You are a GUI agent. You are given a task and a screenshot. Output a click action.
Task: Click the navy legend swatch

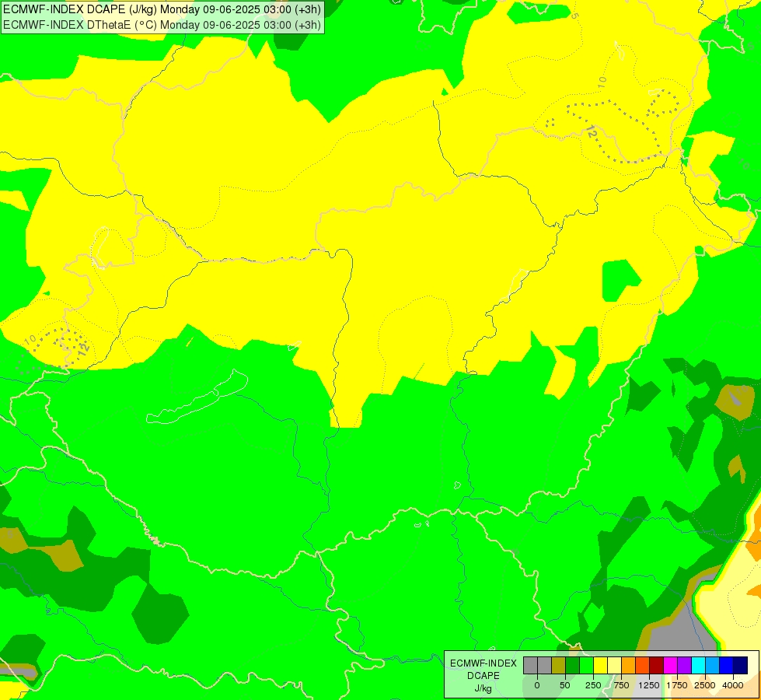tap(740, 665)
